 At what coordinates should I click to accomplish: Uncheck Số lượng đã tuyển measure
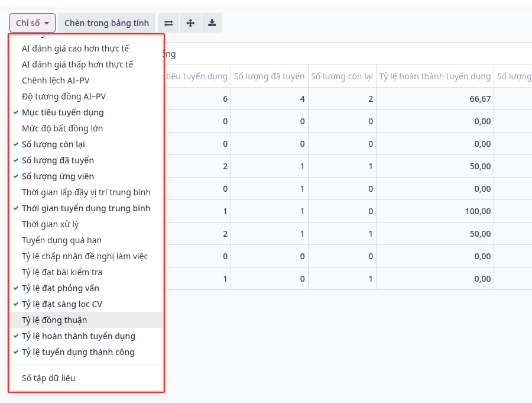pos(86,160)
